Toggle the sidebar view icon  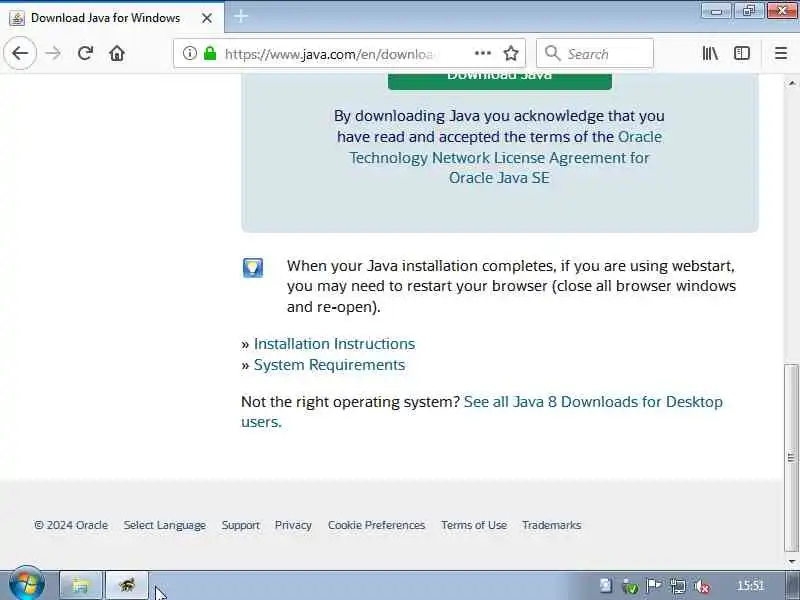pos(742,53)
